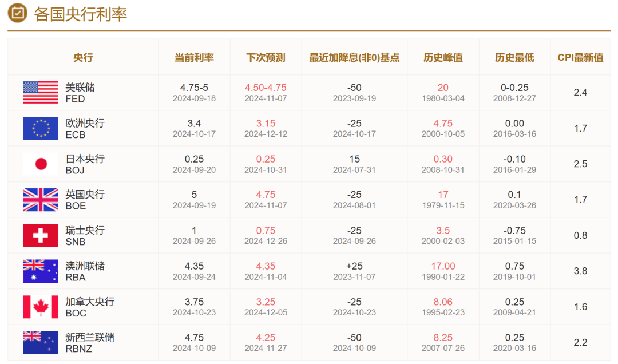Click the United Kingdom flag icon
The image size is (618, 364).
pyautogui.click(x=41, y=200)
